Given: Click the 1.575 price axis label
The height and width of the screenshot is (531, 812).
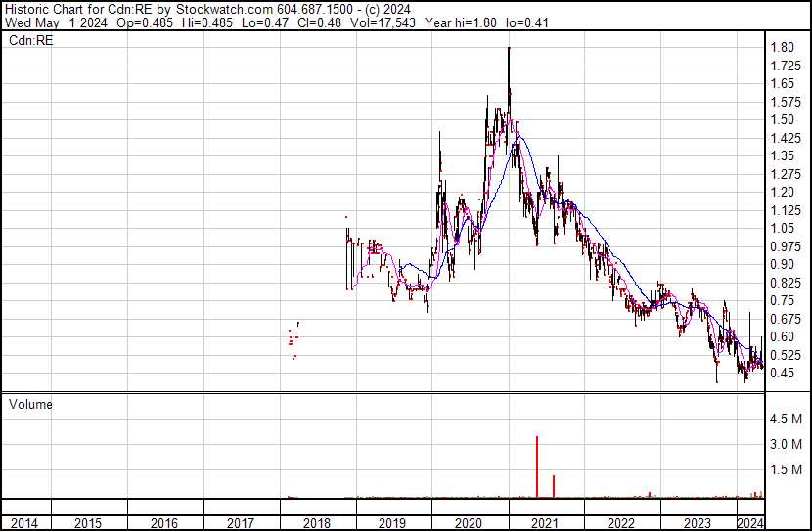Looking at the screenshot, I should [x=786, y=102].
